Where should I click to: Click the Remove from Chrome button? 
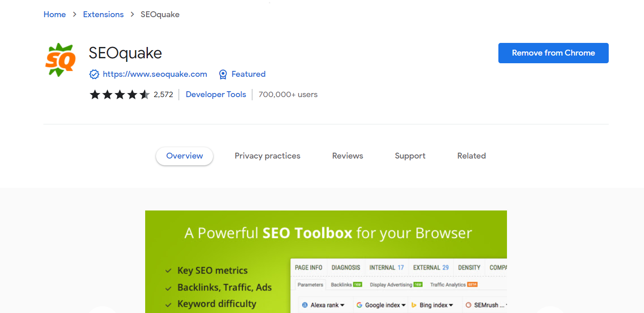[x=554, y=53]
